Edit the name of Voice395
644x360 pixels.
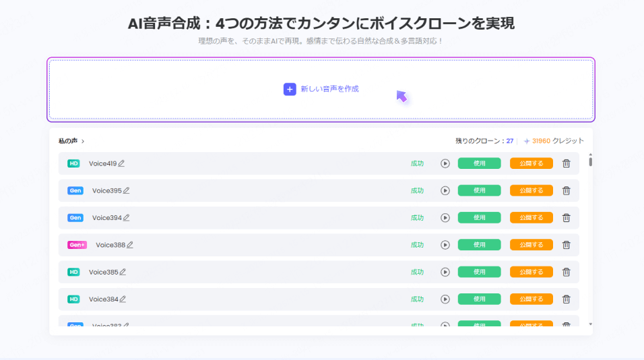(126, 190)
